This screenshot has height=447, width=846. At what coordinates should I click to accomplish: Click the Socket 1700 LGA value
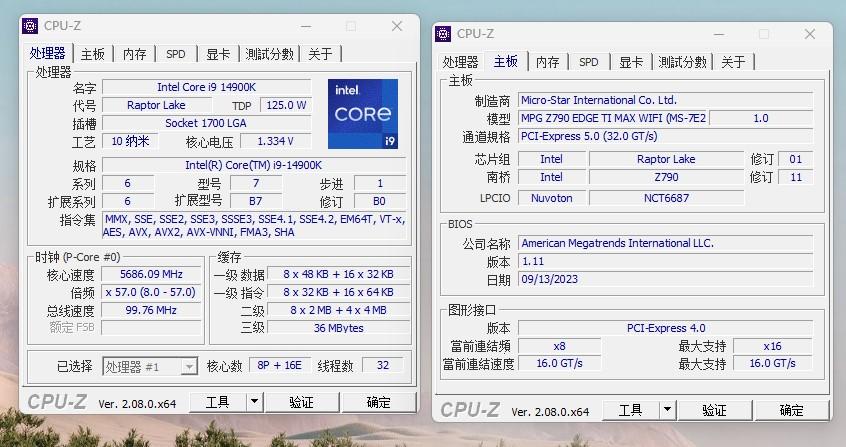click(x=207, y=123)
